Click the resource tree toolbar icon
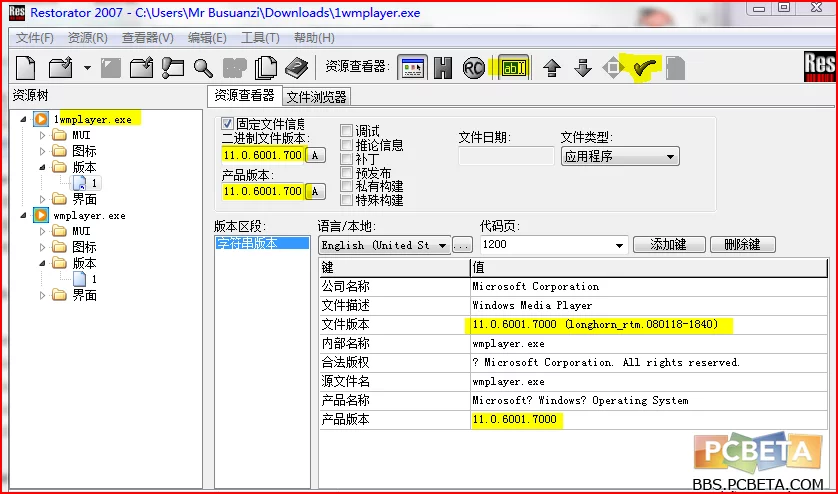Image resolution: width=838 pixels, height=494 pixels. pos(173,68)
